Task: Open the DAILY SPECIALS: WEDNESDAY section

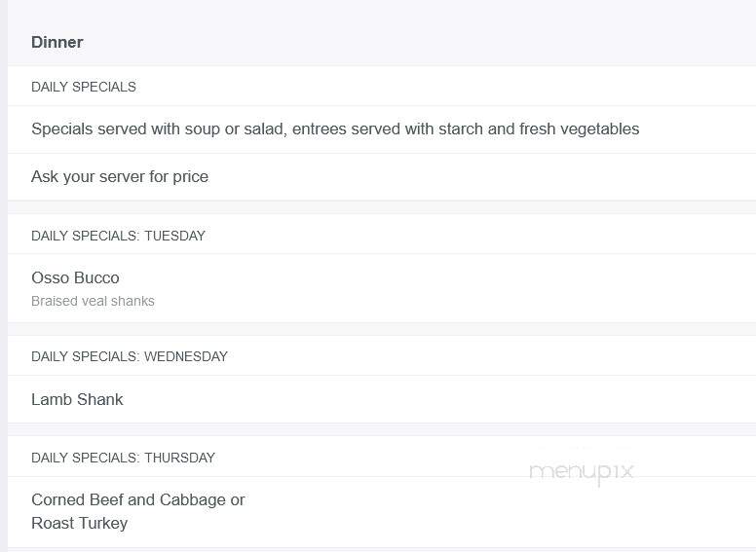Action: pyautogui.click(x=130, y=356)
